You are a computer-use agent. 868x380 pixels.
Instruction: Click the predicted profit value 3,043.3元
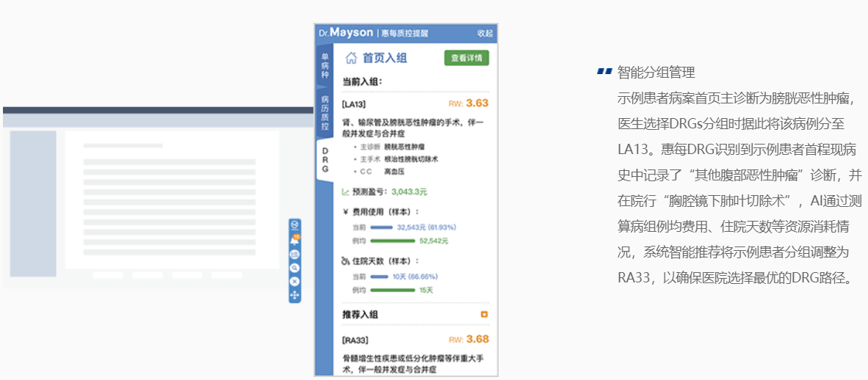pos(409,192)
